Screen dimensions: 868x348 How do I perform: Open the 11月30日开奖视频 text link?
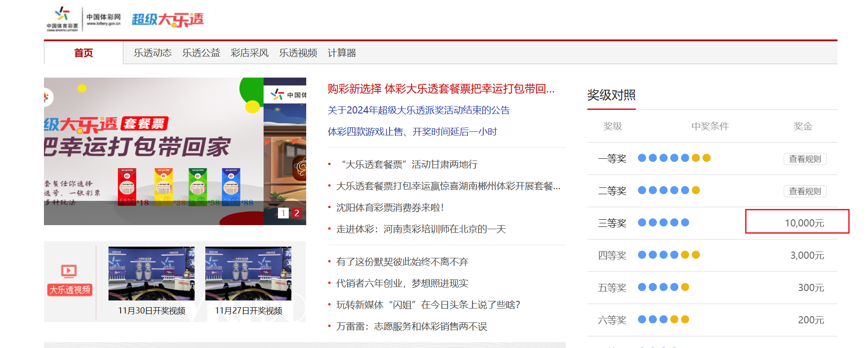152,311
